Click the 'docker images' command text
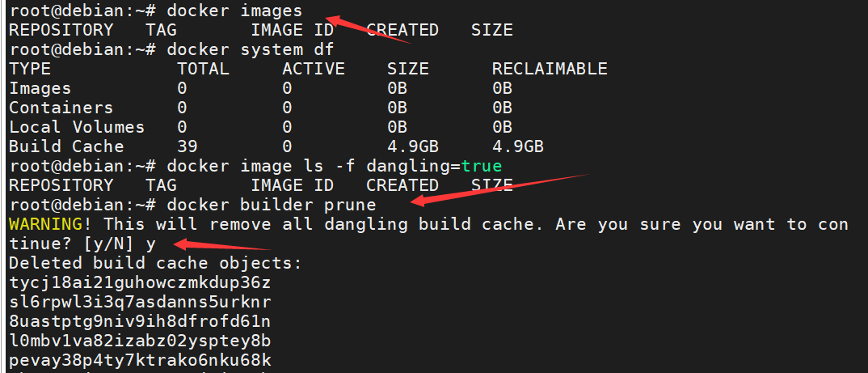Screen dimensions: 868x373 [x=234, y=11]
